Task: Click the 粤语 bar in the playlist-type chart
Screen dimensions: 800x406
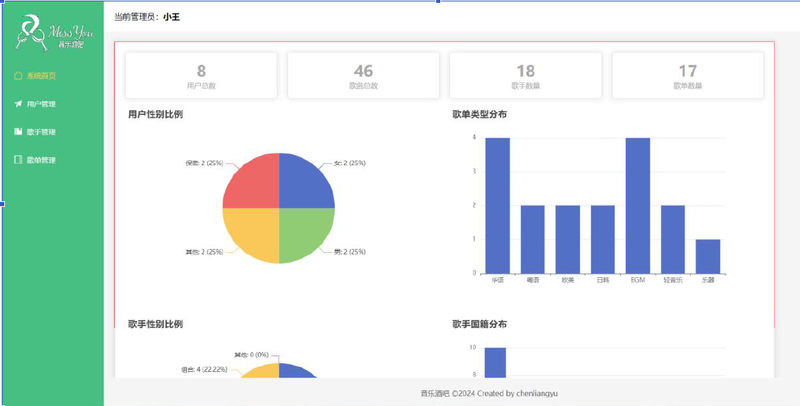Action: pyautogui.click(x=533, y=239)
